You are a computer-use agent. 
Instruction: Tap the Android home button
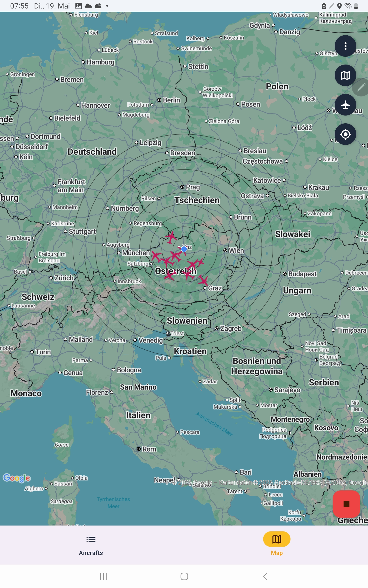(184, 576)
